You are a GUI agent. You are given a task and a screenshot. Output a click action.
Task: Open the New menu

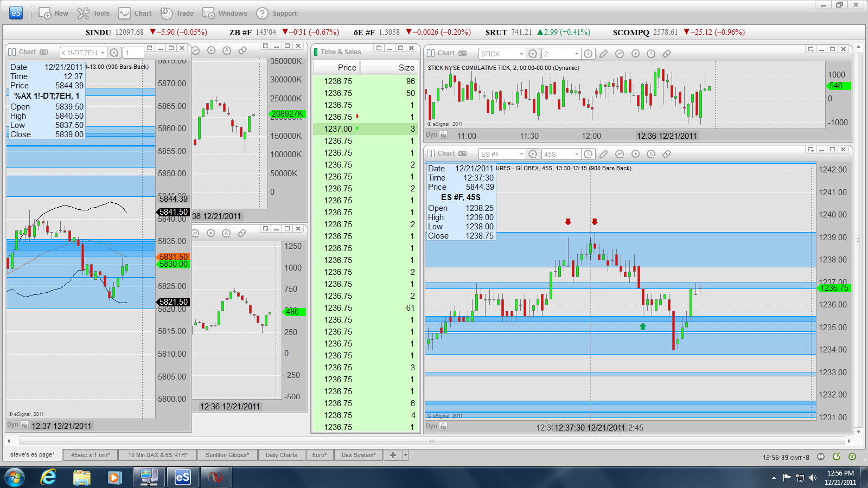(x=53, y=14)
